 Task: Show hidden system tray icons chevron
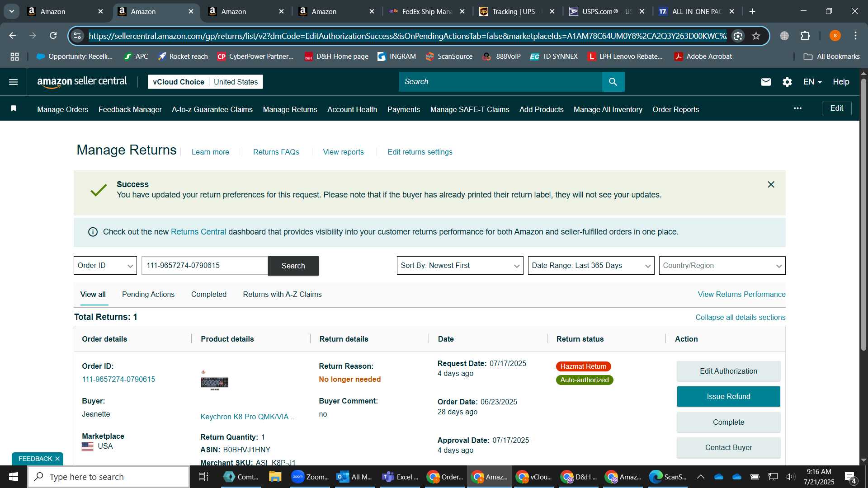point(700,477)
